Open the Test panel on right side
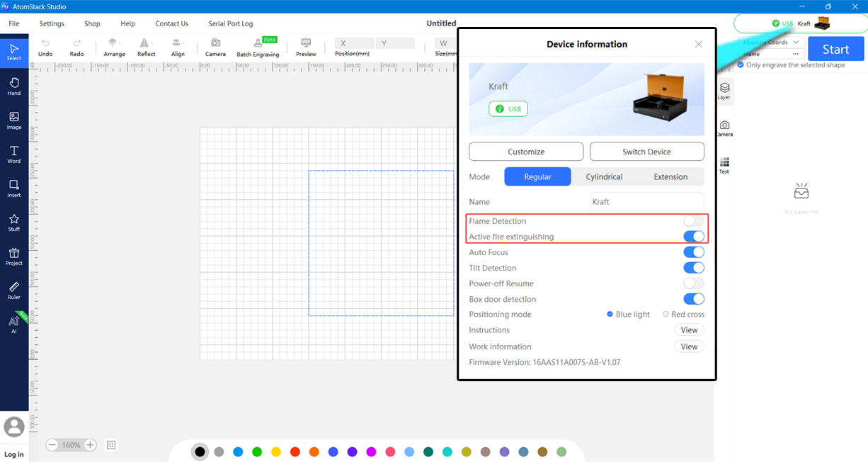868x462 pixels. [x=724, y=165]
